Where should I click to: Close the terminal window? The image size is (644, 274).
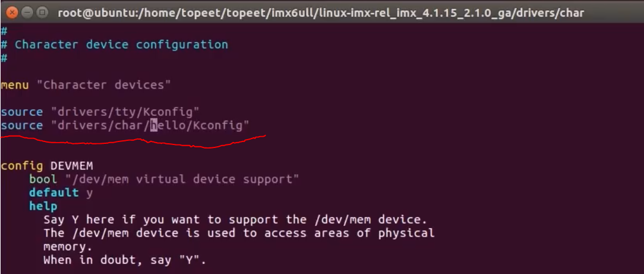tap(12, 12)
